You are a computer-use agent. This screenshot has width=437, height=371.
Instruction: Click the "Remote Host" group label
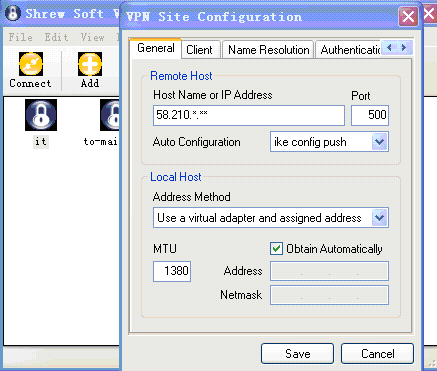click(181, 76)
